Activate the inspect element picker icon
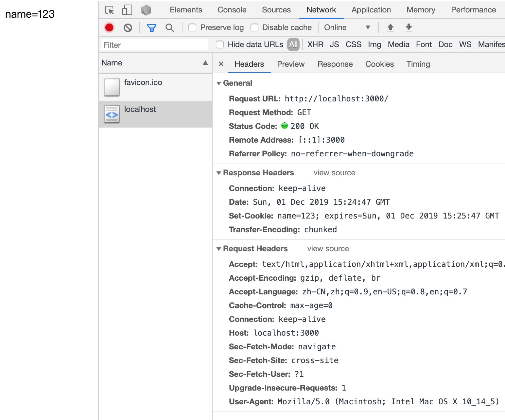This screenshot has height=420, width=505. [x=110, y=10]
